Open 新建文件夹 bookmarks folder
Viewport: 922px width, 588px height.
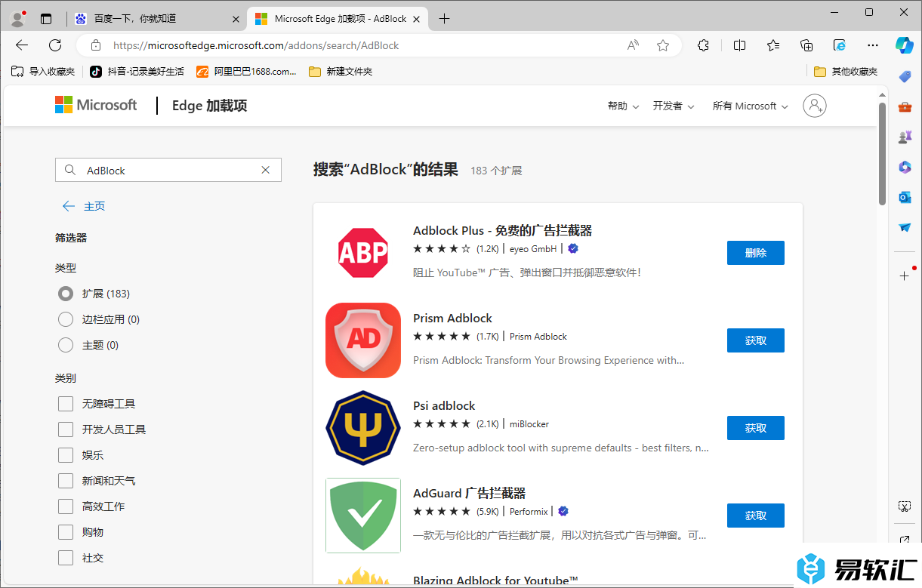click(x=341, y=72)
